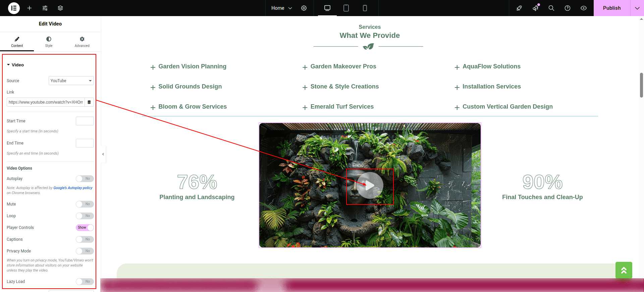Expand Garden Makeover Pros accordion

343,66
